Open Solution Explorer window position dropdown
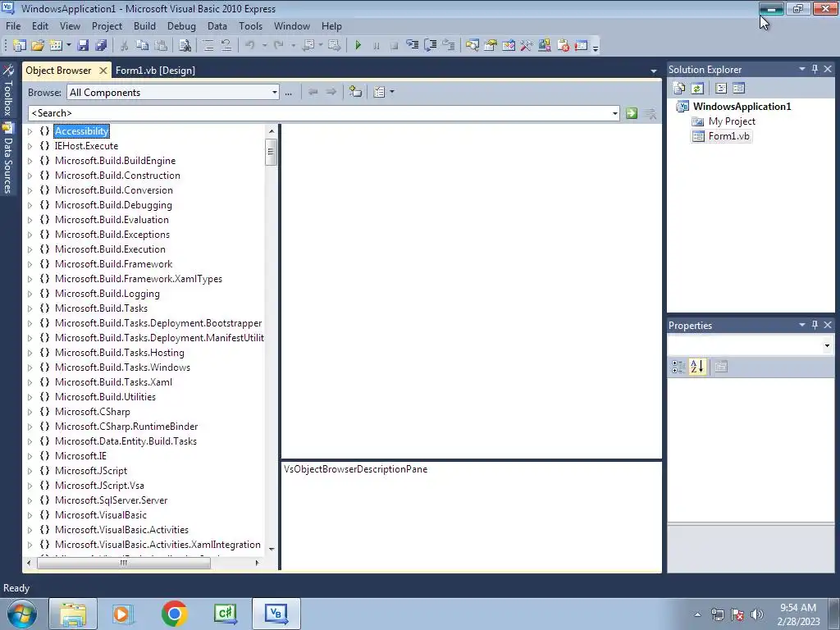Image resolution: width=840 pixels, height=630 pixels. (x=802, y=69)
